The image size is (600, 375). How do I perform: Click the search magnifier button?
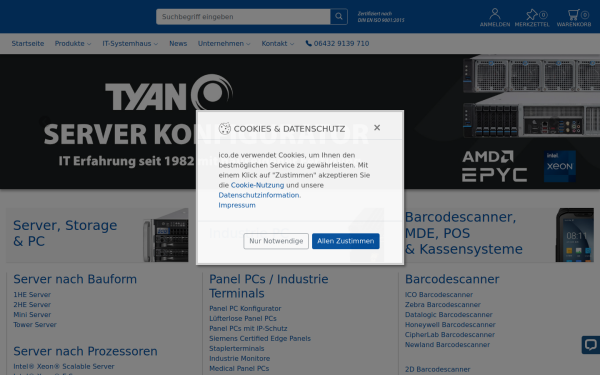[x=339, y=16]
